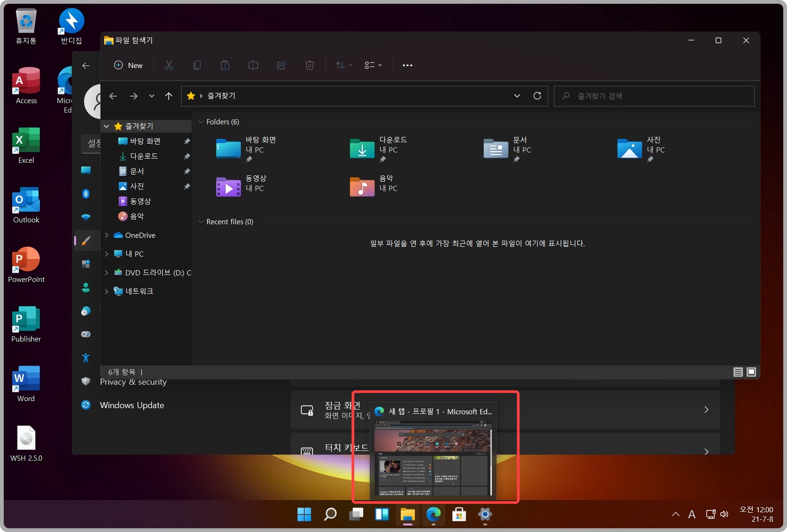Click the Delete trash icon in Explorer toolbar

coord(310,65)
